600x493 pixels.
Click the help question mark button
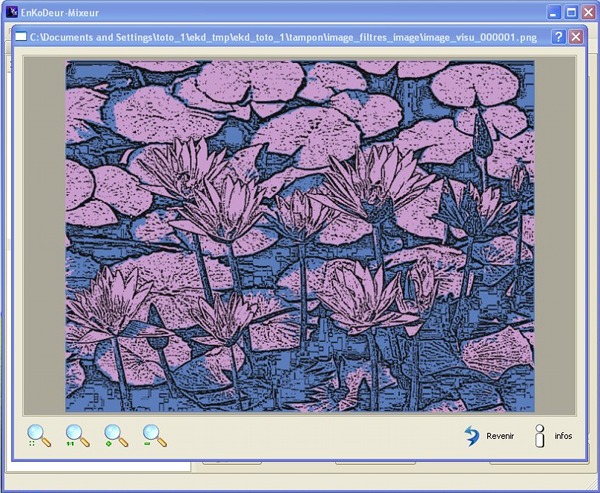559,37
